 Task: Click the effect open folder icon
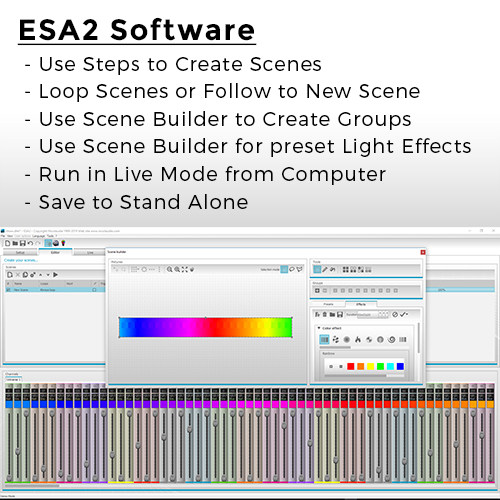332,314
